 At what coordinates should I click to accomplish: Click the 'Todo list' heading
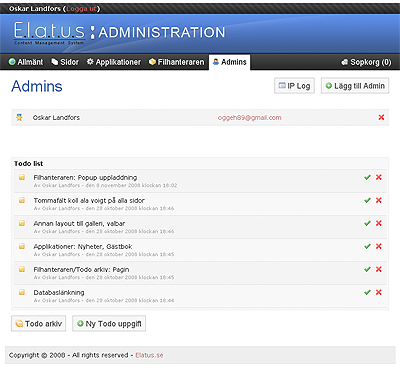[x=29, y=164]
